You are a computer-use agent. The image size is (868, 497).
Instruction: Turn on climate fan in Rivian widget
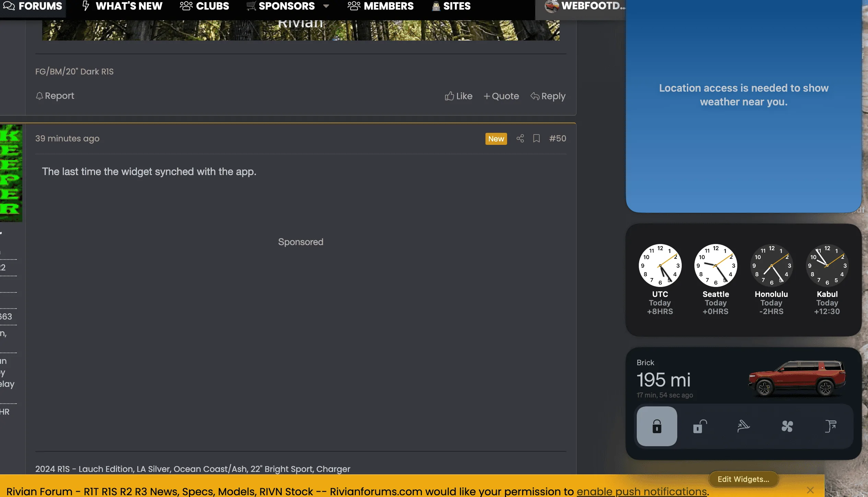point(787,426)
